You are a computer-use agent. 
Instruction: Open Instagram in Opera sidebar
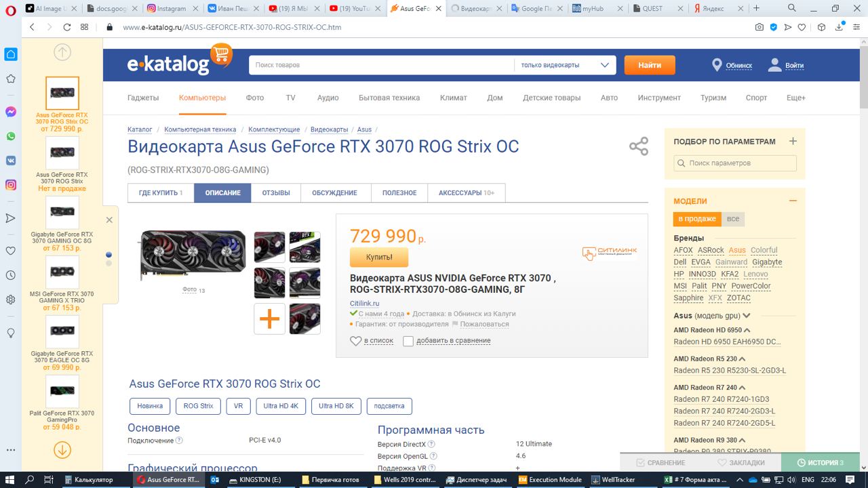[x=11, y=185]
